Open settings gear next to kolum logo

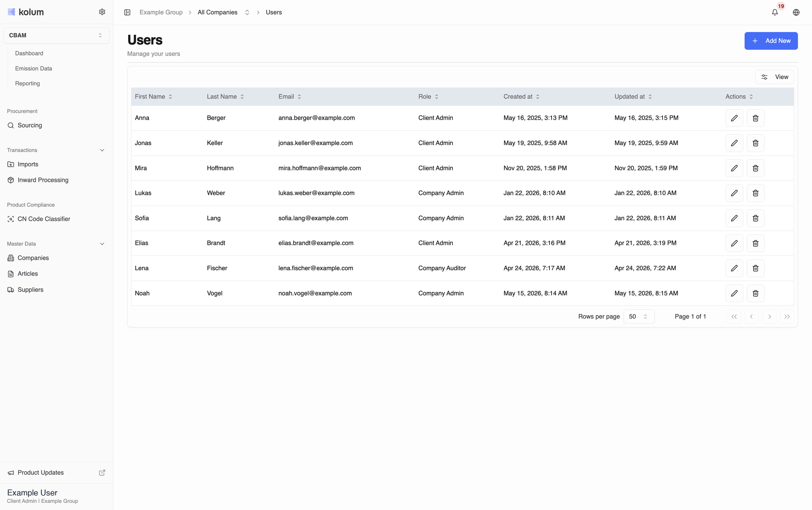pyautogui.click(x=102, y=12)
